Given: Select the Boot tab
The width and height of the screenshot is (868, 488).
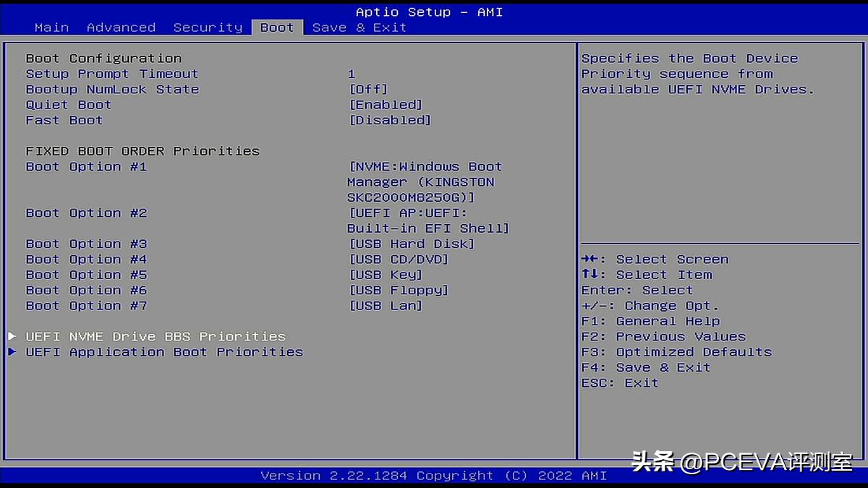Looking at the screenshot, I should tap(277, 27).
